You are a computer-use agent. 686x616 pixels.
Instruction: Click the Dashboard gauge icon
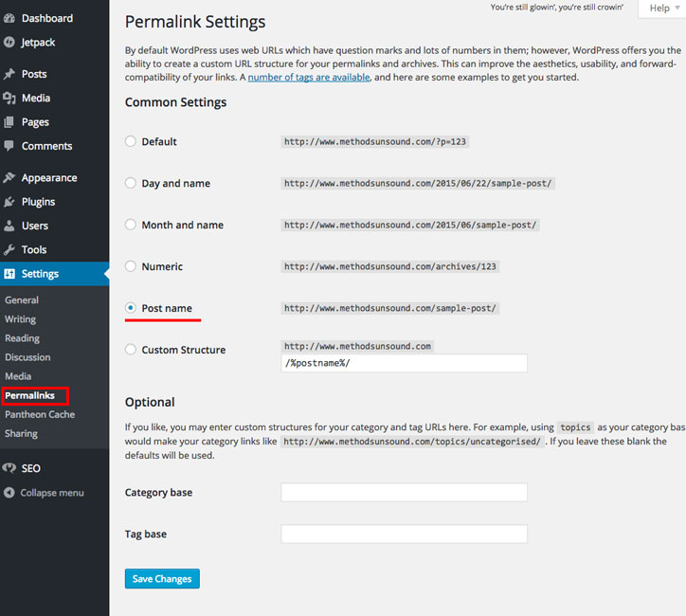[x=9, y=18]
